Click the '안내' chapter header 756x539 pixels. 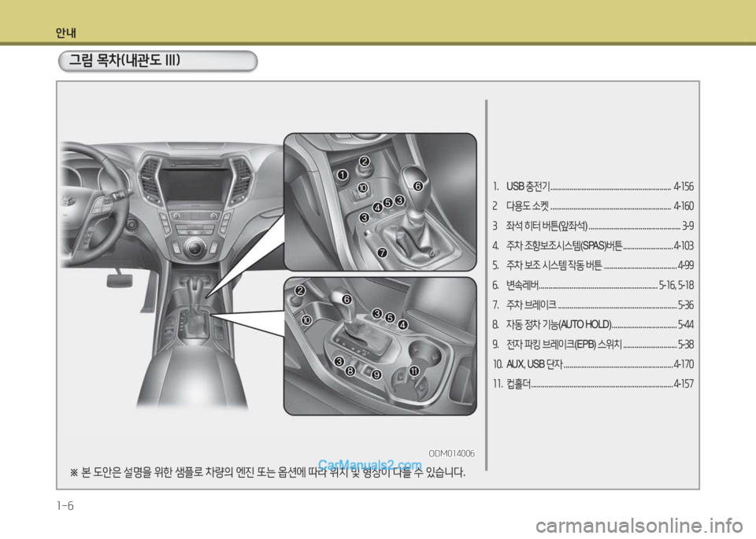(x=65, y=33)
